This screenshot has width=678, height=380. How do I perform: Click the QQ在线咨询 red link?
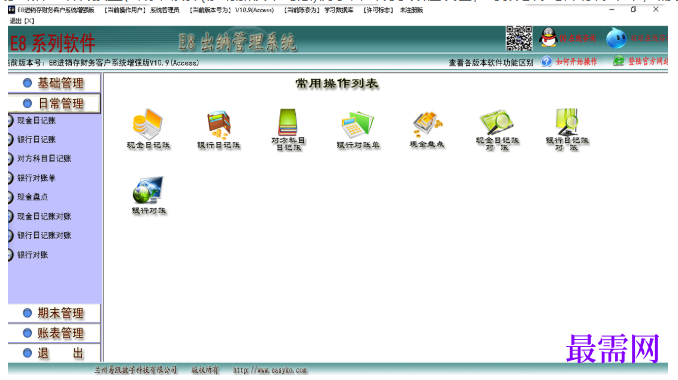point(578,38)
